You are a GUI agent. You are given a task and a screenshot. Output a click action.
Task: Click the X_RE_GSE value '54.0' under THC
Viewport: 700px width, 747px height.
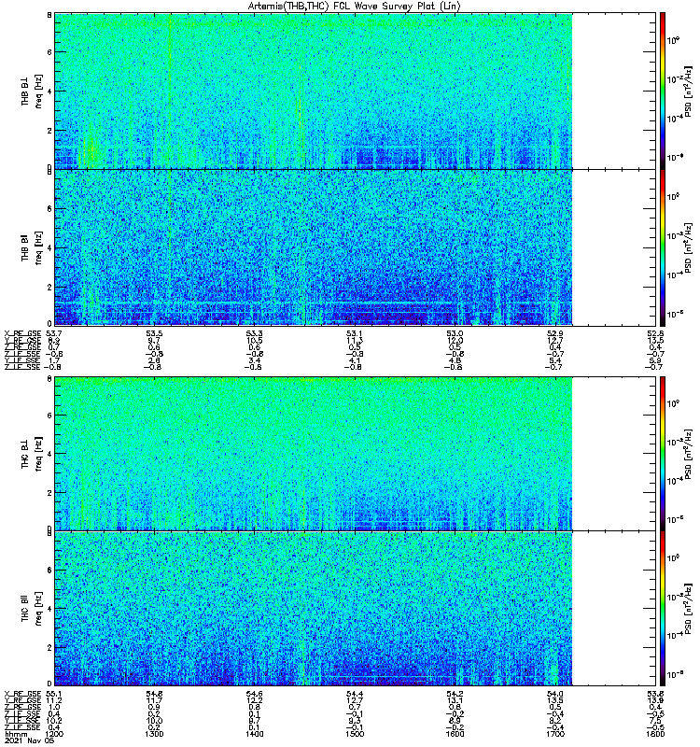tap(555, 694)
